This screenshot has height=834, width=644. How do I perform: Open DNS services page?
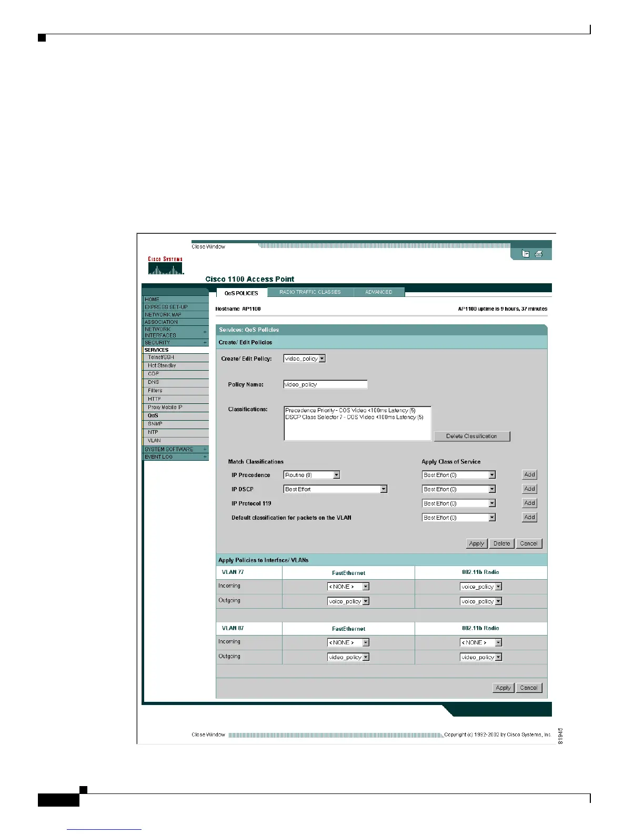point(176,382)
